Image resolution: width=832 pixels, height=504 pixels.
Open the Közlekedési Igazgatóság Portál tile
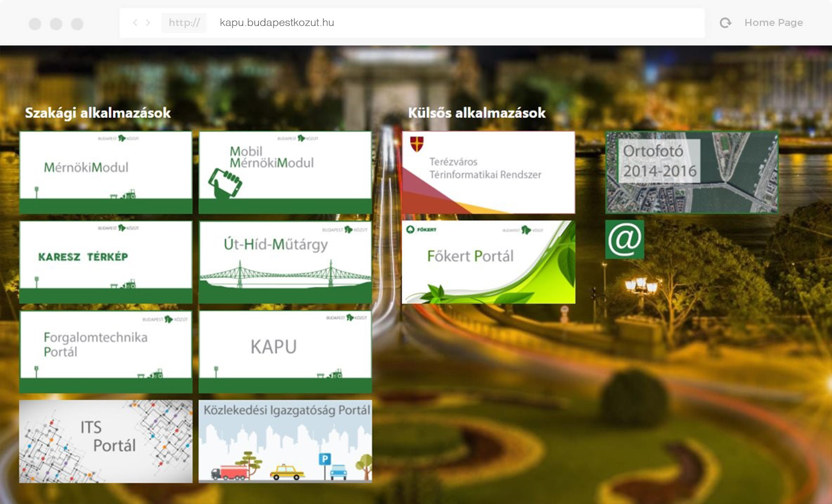[x=285, y=441]
